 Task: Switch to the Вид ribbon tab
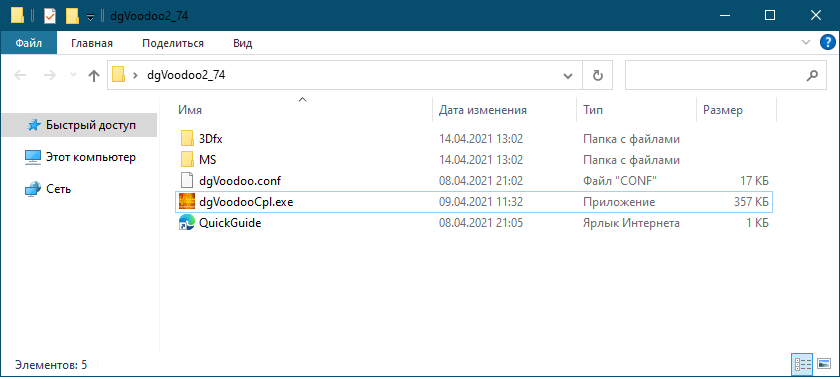(243, 43)
